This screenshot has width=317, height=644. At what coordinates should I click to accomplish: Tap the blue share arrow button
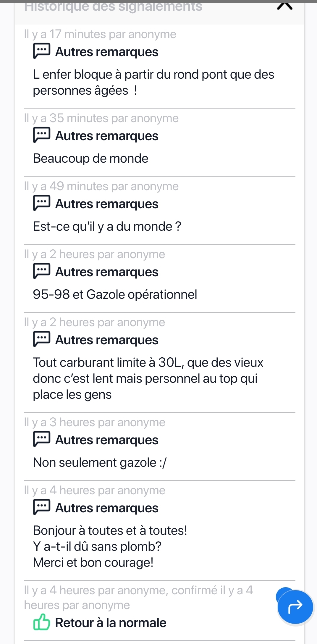coord(295,606)
